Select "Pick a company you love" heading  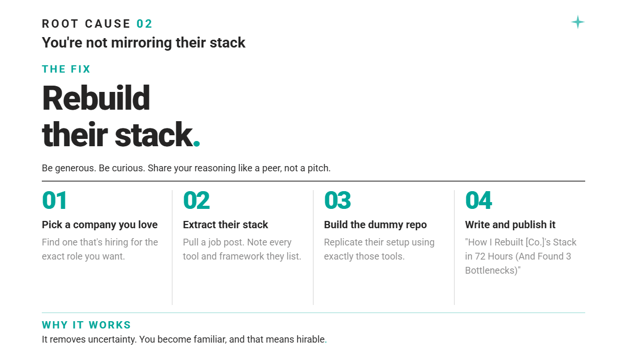[x=100, y=225]
